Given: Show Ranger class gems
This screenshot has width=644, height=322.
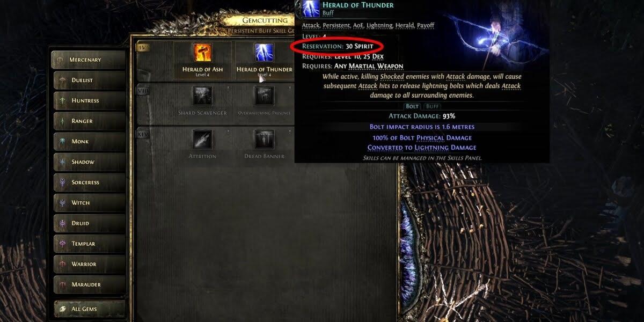Looking at the screenshot, I should 89,121.
